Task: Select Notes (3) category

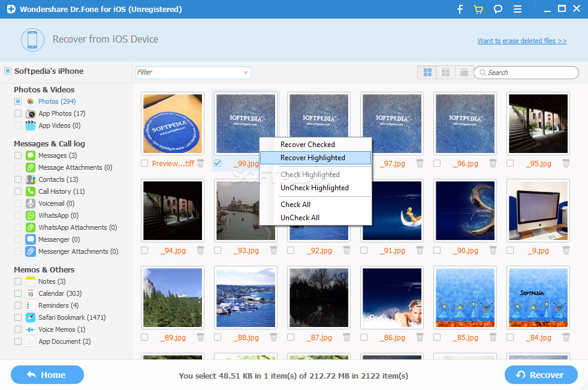Action: coord(52,281)
